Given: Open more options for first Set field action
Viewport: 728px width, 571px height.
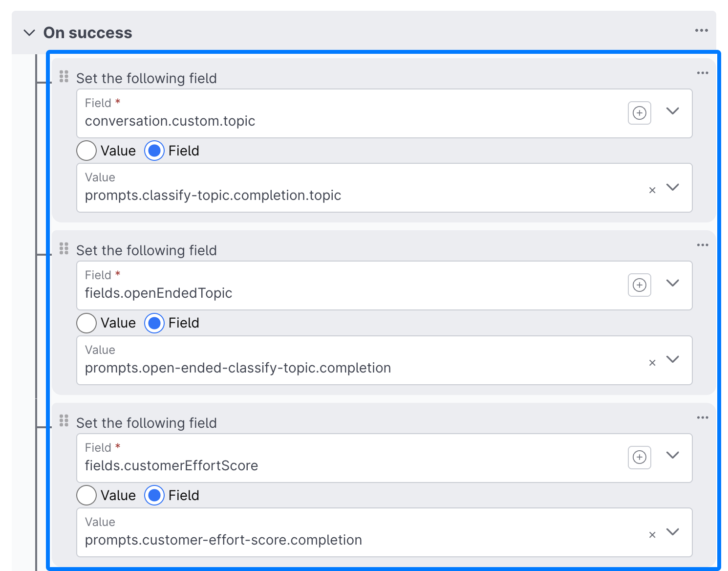Looking at the screenshot, I should coord(702,73).
